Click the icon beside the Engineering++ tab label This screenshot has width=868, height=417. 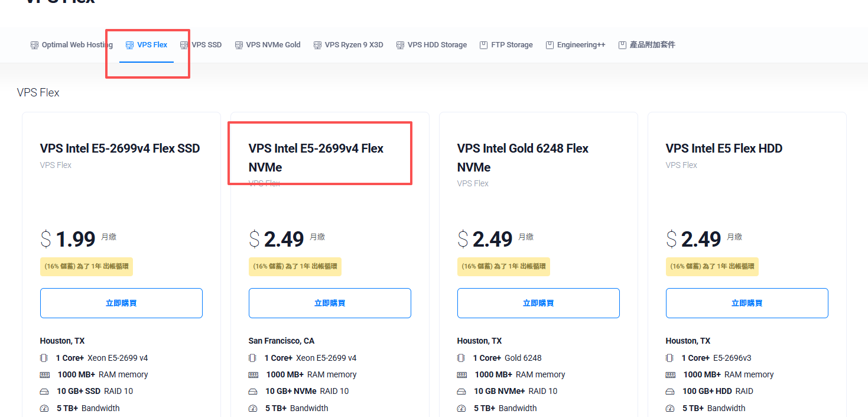pyautogui.click(x=549, y=44)
